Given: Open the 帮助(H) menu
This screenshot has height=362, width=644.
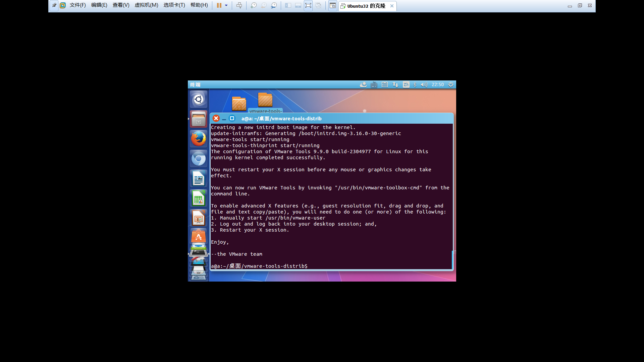Looking at the screenshot, I should [x=199, y=5].
